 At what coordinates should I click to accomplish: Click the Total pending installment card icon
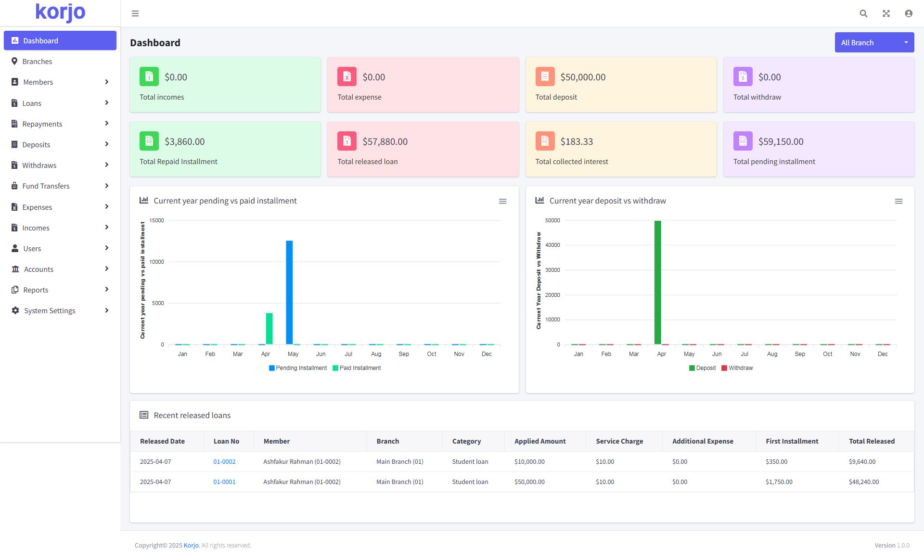[x=743, y=141]
